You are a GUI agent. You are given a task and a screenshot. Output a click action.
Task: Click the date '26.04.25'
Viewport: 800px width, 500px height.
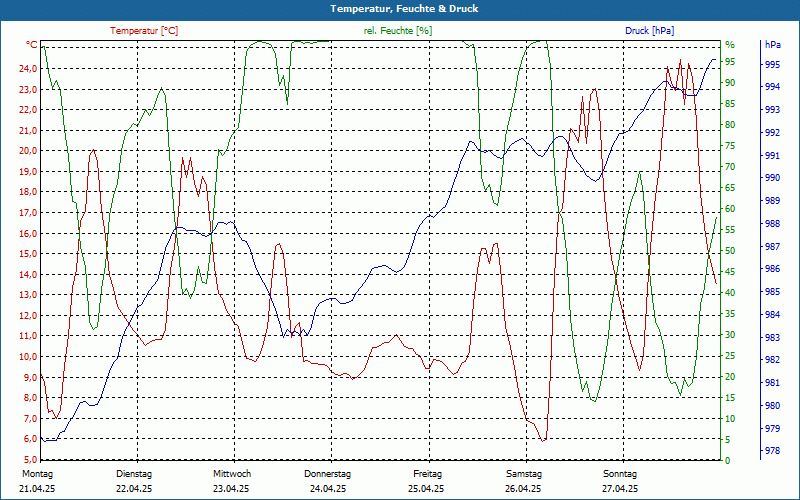pyautogui.click(x=523, y=489)
